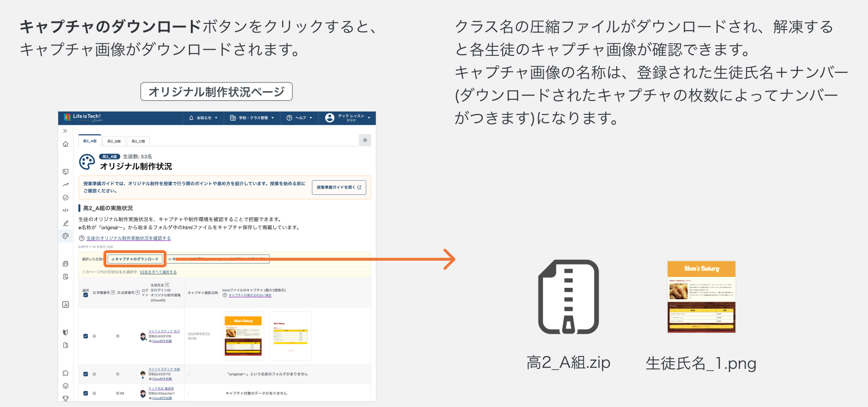Click the 高2_A組の実施状況 heading
This screenshot has height=407, width=868.
coord(108,208)
